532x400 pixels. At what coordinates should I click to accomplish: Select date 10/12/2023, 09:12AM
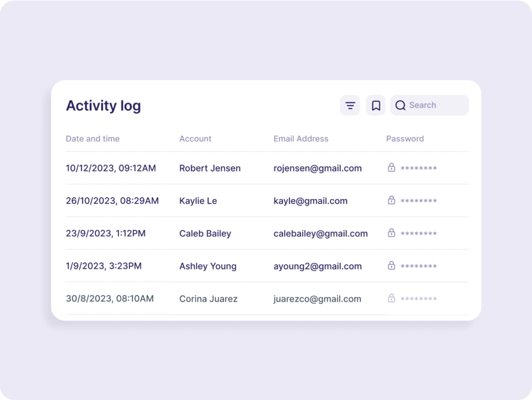click(111, 168)
